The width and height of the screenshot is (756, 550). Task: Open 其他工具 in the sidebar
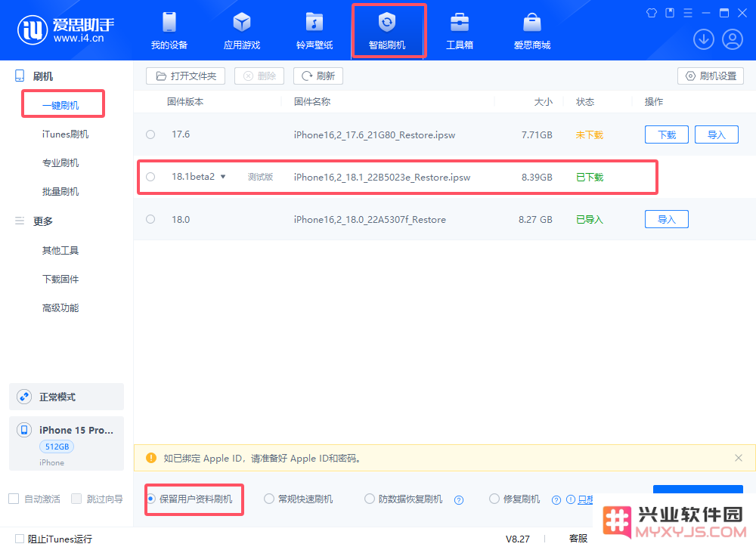click(x=60, y=250)
